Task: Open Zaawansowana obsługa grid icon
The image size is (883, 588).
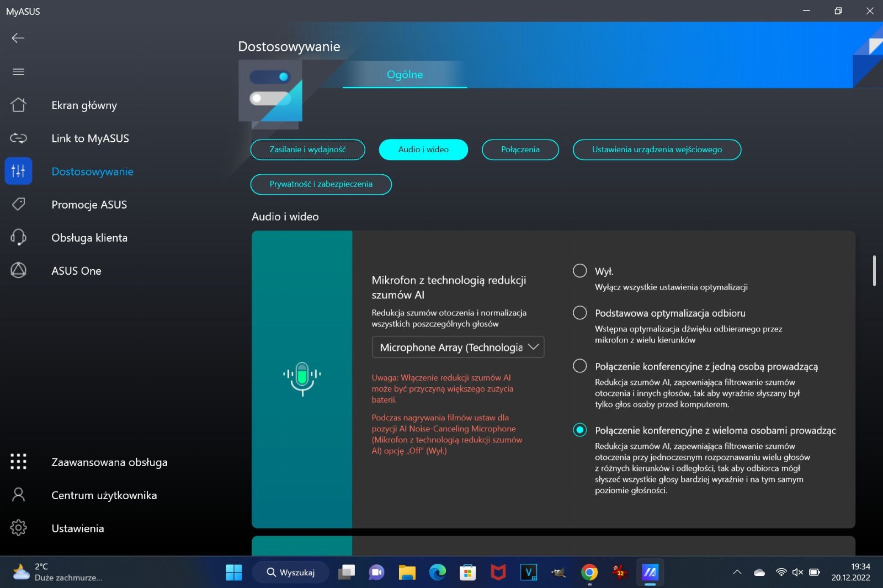Action: [18, 462]
